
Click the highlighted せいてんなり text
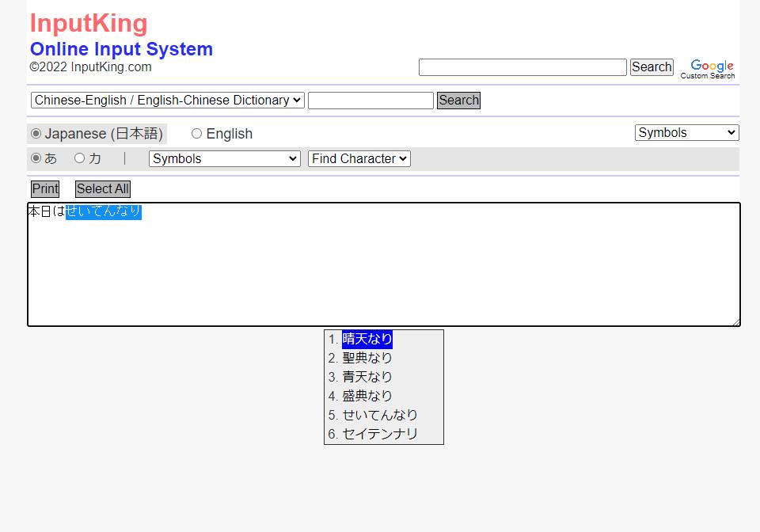click(104, 211)
